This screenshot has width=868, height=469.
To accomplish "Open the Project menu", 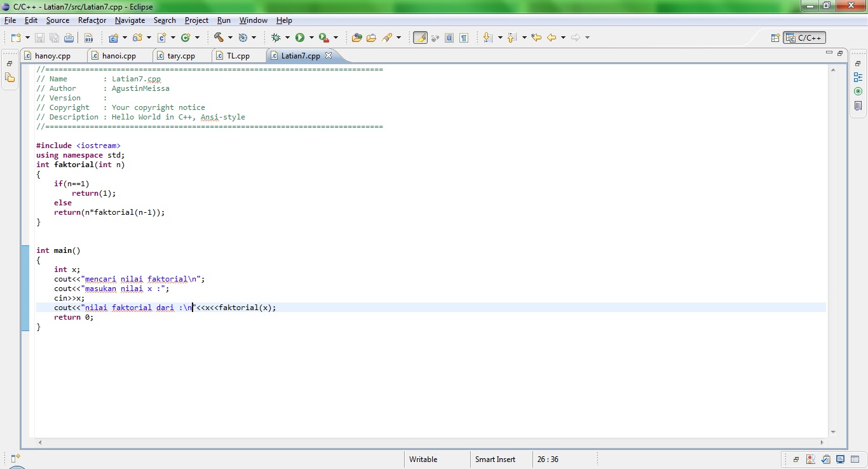I will pyautogui.click(x=196, y=20).
